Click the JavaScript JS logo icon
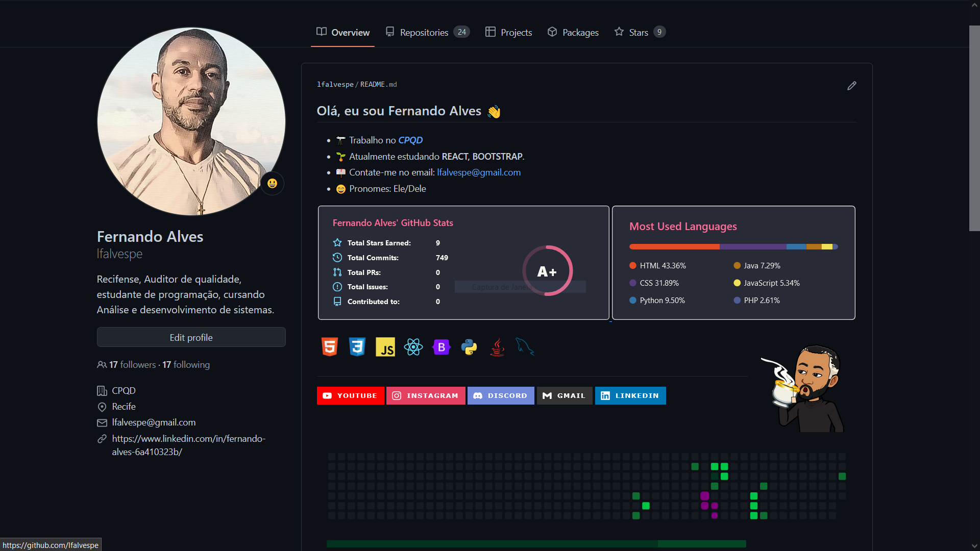 click(x=385, y=347)
